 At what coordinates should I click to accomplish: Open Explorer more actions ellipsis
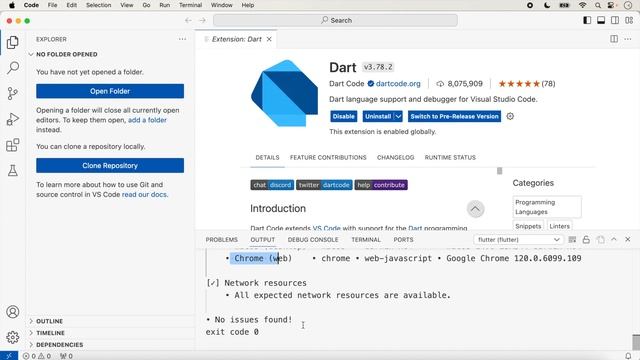[182, 39]
